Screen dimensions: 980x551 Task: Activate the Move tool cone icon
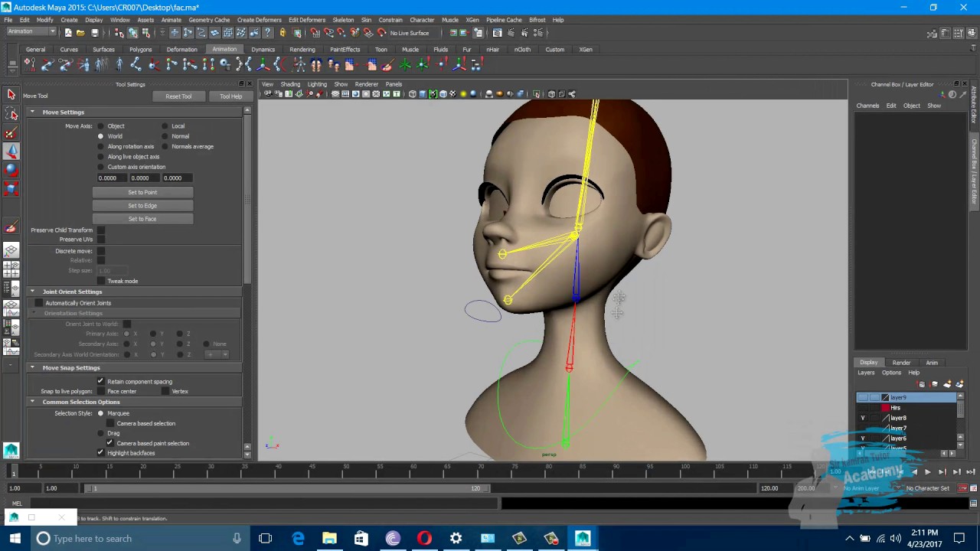pos(11,152)
